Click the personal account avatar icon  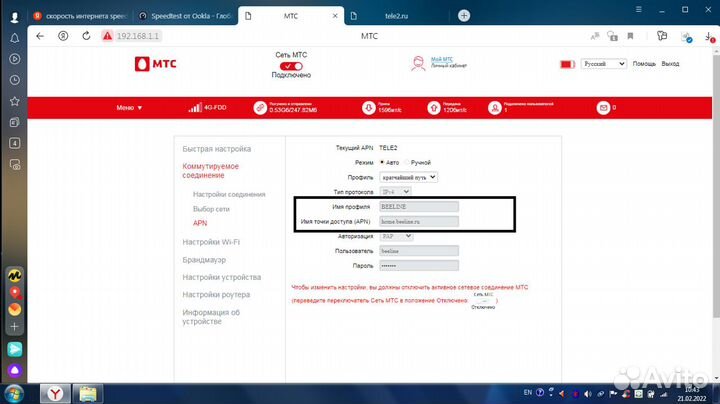coord(418,63)
